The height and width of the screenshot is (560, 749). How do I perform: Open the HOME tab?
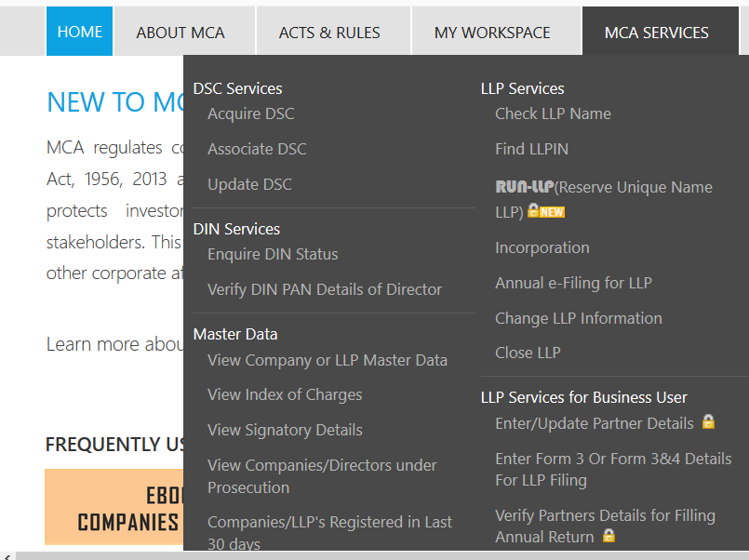(79, 32)
